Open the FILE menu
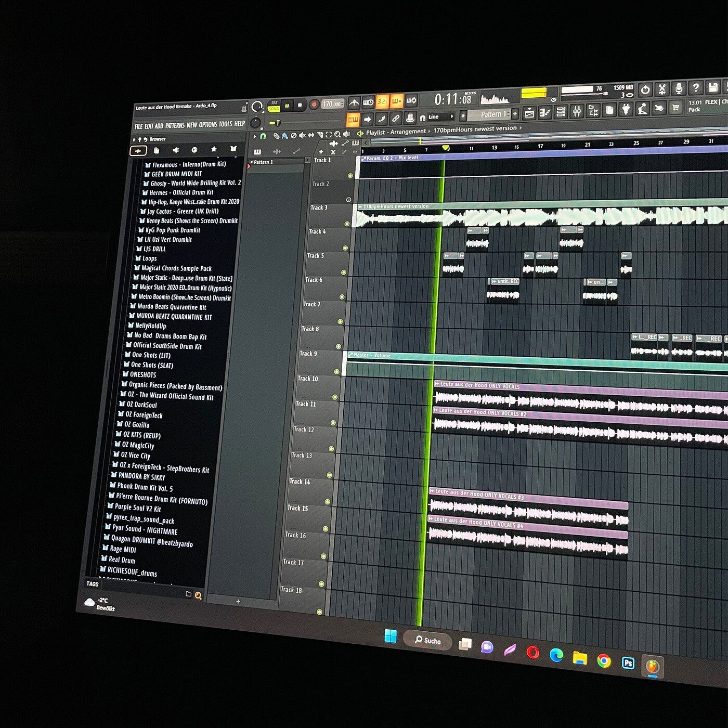 tap(138, 126)
